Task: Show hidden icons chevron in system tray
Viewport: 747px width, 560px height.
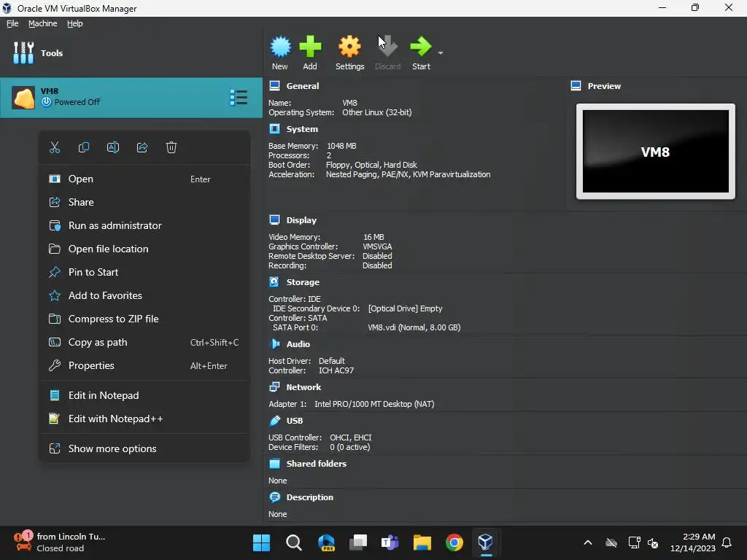Action: (x=588, y=542)
